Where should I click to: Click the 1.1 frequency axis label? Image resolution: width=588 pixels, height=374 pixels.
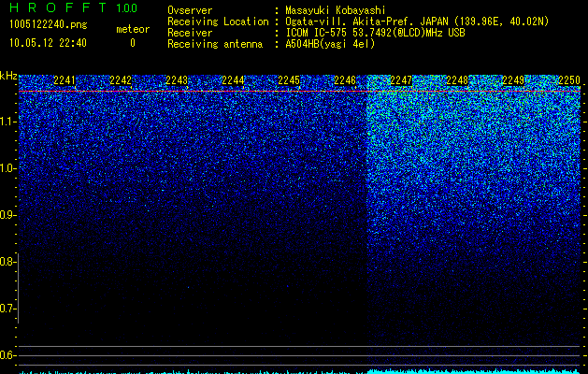[x=7, y=122]
